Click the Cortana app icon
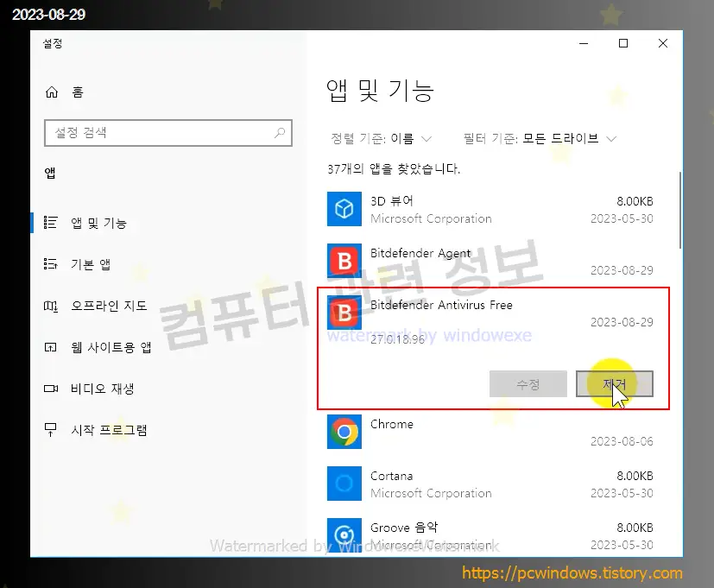The width and height of the screenshot is (714, 588). pos(344,484)
